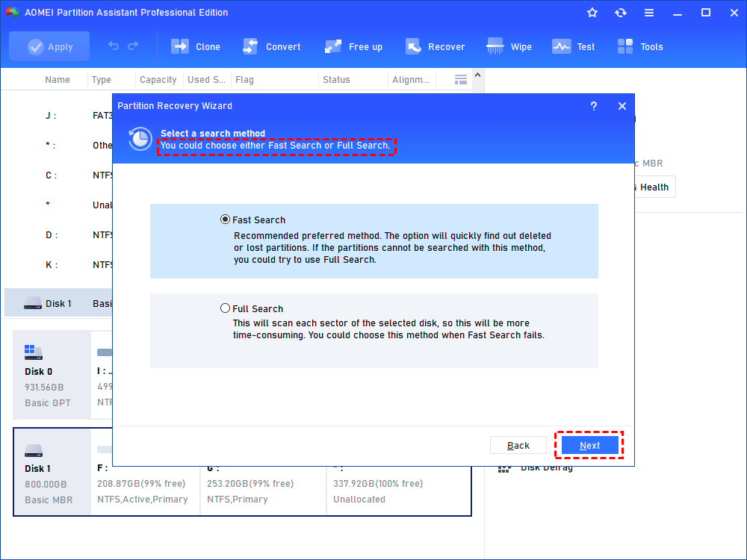Click the Capacity column header
Screen dimensions: 747x560
coord(157,79)
